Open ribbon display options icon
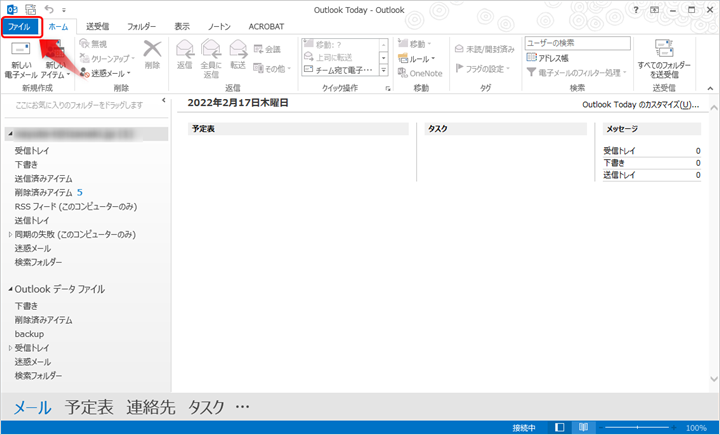Screen dimensions: 720x435 tap(654, 10)
